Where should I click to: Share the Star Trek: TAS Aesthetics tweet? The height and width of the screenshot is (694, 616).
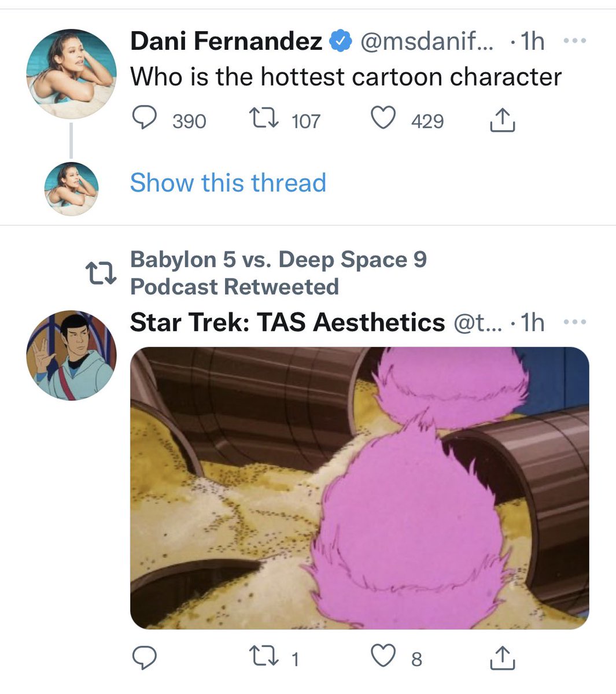pyautogui.click(x=501, y=658)
